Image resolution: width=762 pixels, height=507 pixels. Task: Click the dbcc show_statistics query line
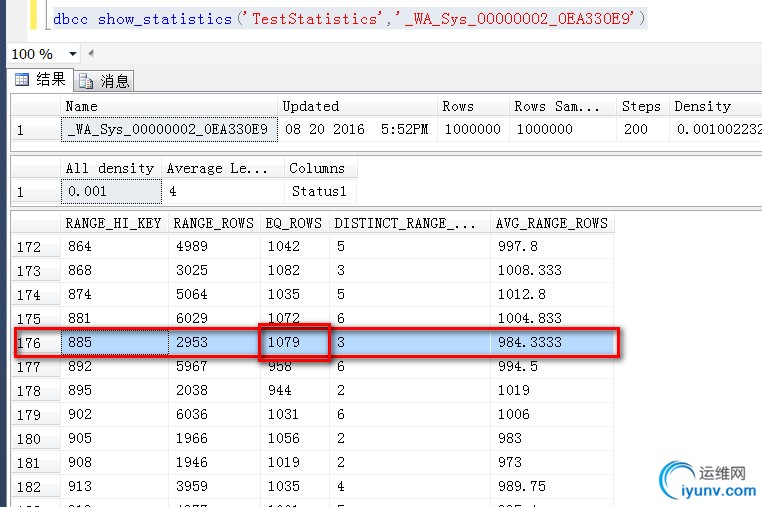pos(349,18)
